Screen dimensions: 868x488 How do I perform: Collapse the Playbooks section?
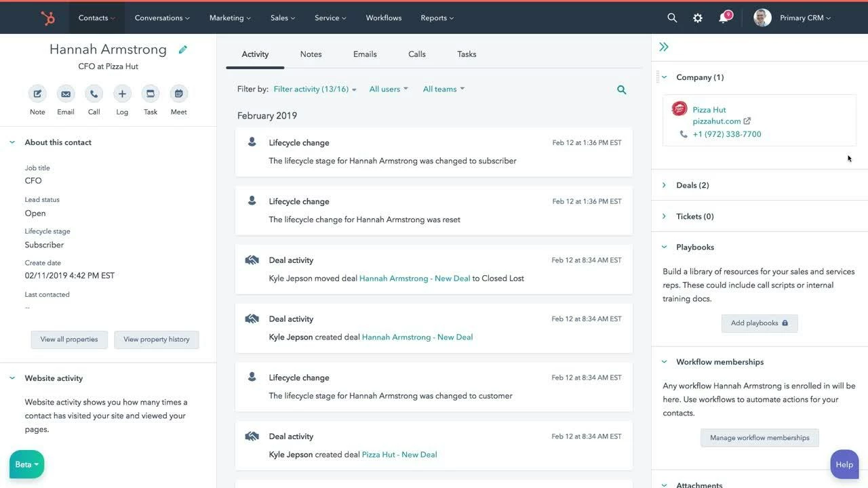pos(664,247)
